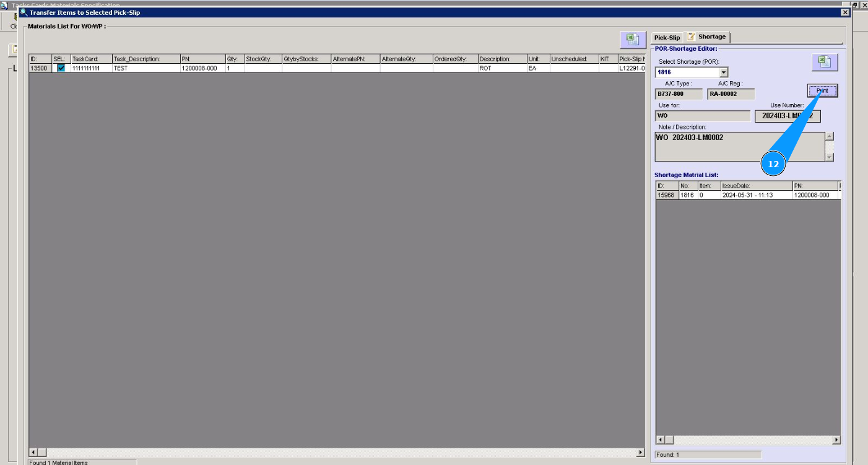Export shortage list to Excel
This screenshot has width=868, height=465.
825,62
